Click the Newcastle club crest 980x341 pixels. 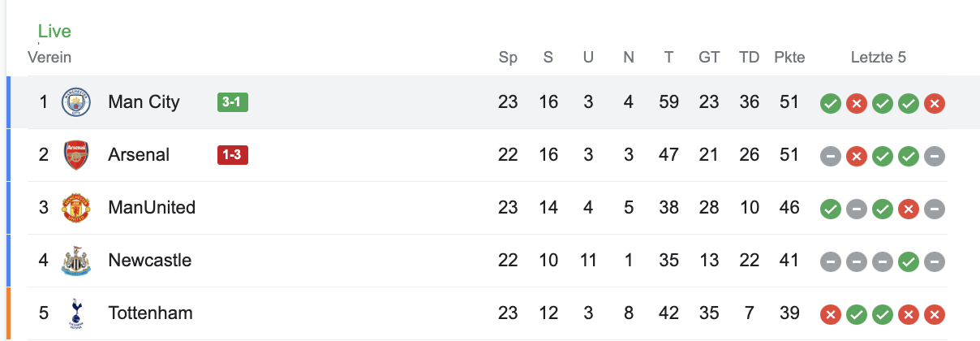coord(76,261)
